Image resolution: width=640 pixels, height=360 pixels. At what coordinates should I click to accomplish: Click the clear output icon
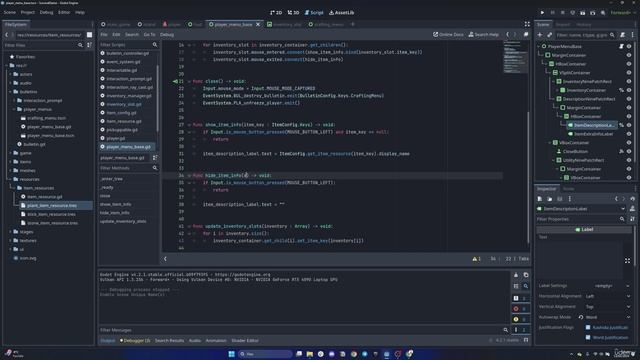[516, 275]
